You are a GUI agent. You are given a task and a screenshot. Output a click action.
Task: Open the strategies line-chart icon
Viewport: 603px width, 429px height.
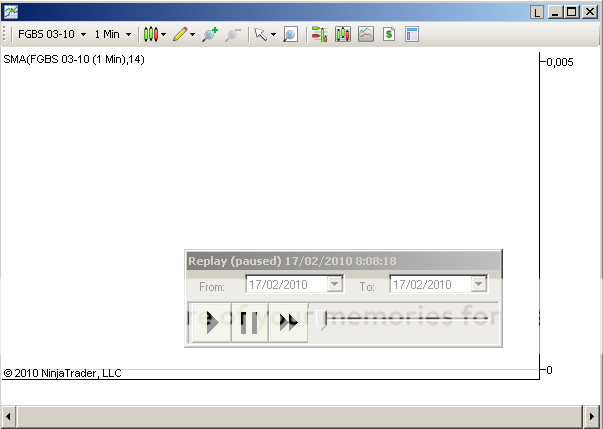coord(366,34)
